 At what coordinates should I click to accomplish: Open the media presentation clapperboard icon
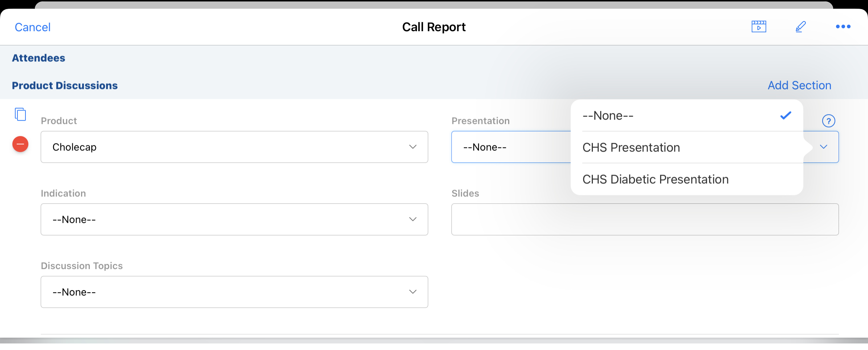click(759, 27)
